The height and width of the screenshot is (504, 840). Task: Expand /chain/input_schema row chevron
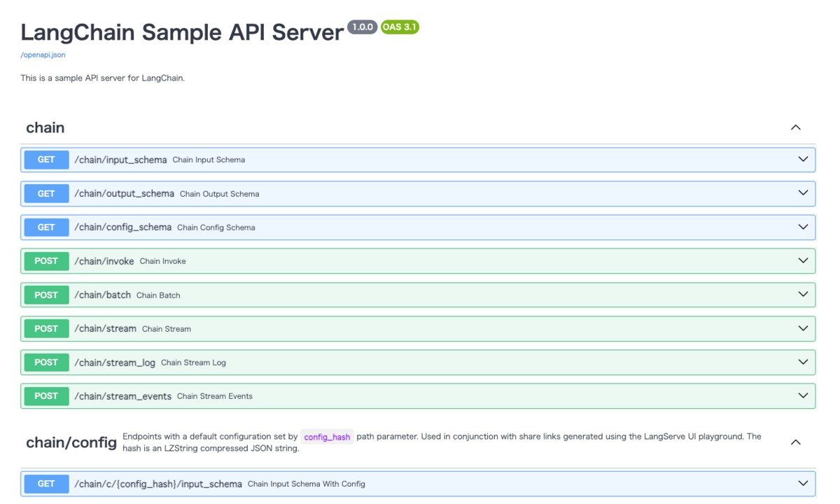803,160
